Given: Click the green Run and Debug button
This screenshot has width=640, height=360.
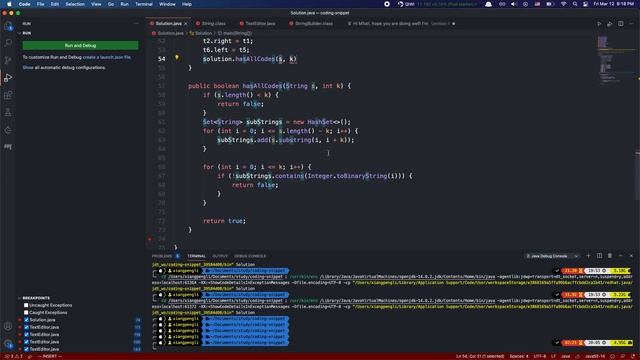Looking at the screenshot, I should tap(80, 45).
